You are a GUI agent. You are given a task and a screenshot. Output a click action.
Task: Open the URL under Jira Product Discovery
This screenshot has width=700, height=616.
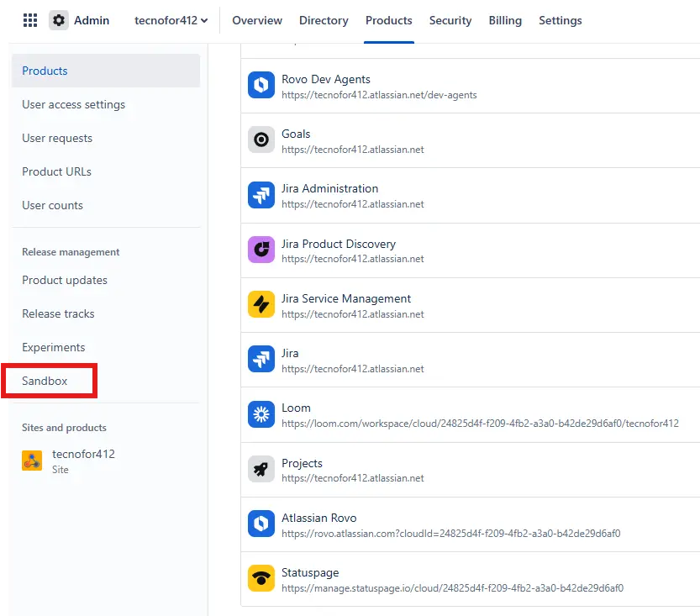[353, 259]
